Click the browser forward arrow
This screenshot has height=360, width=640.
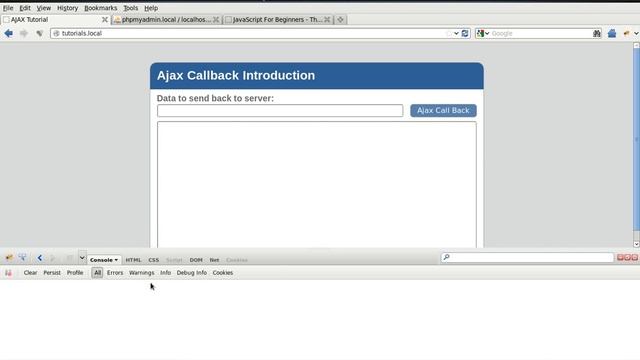click(x=24, y=33)
